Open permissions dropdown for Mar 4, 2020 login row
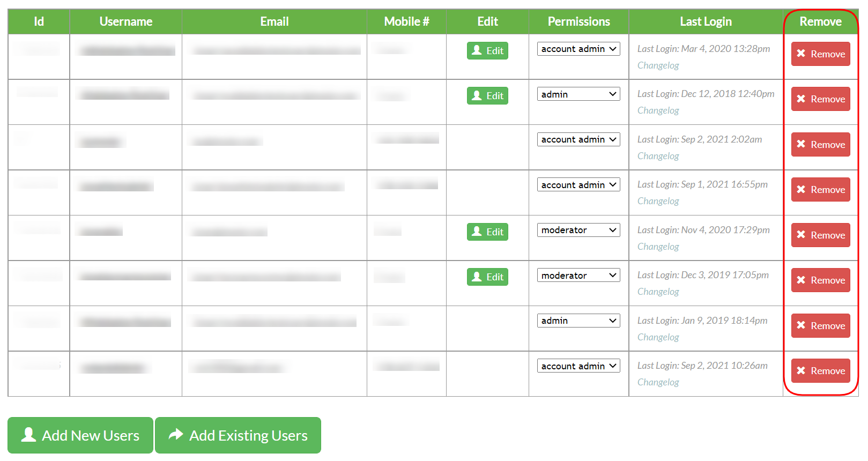The image size is (868, 461). pos(578,49)
